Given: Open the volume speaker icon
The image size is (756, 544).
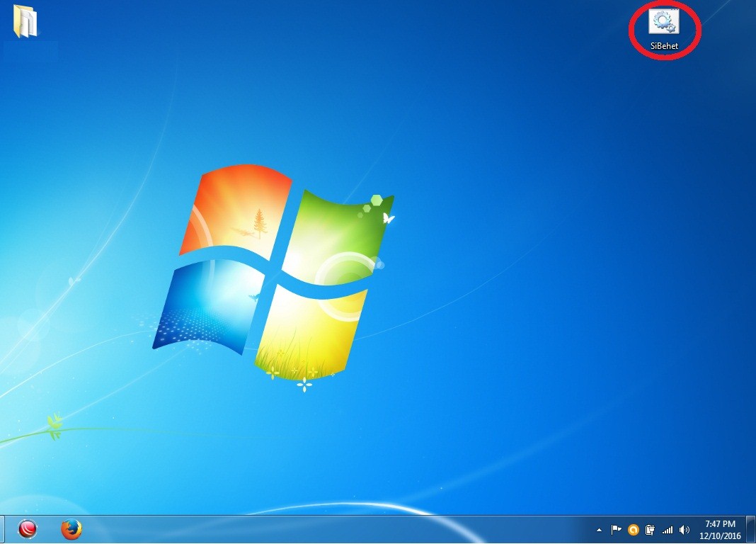Looking at the screenshot, I should [x=685, y=530].
